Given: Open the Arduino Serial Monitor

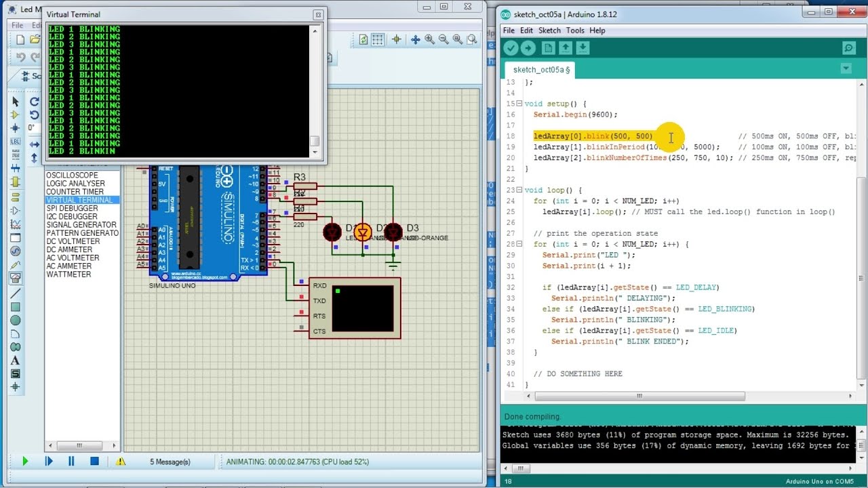Looking at the screenshot, I should pos(848,48).
